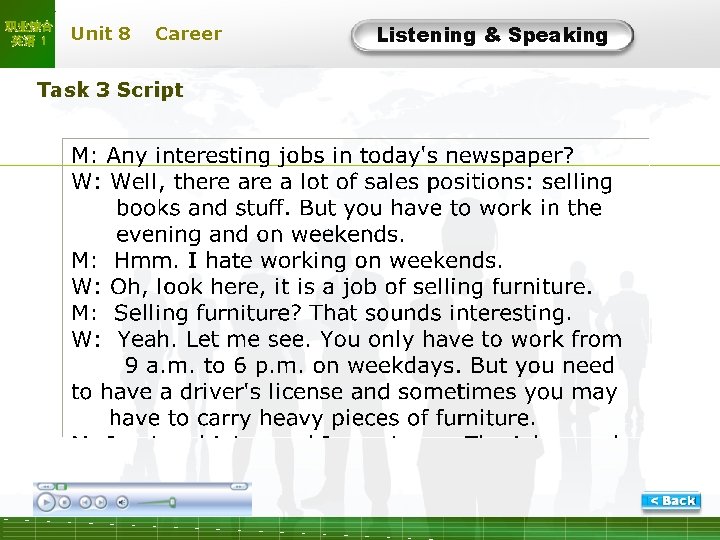Click the green book logo in the corner

[27, 34]
